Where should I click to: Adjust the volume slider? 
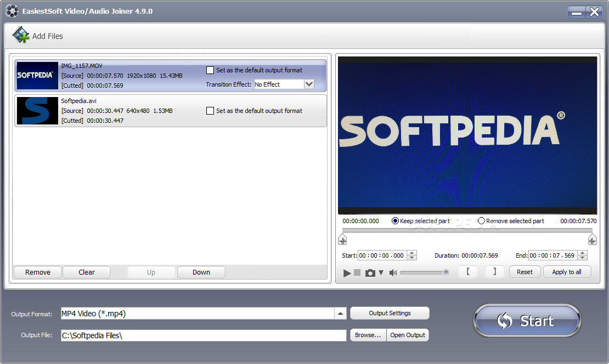coord(424,273)
